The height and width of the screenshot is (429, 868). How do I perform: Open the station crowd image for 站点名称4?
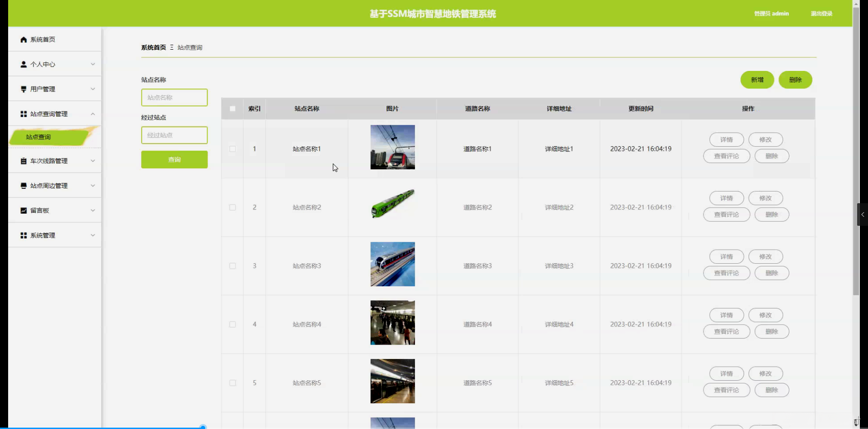[392, 323]
